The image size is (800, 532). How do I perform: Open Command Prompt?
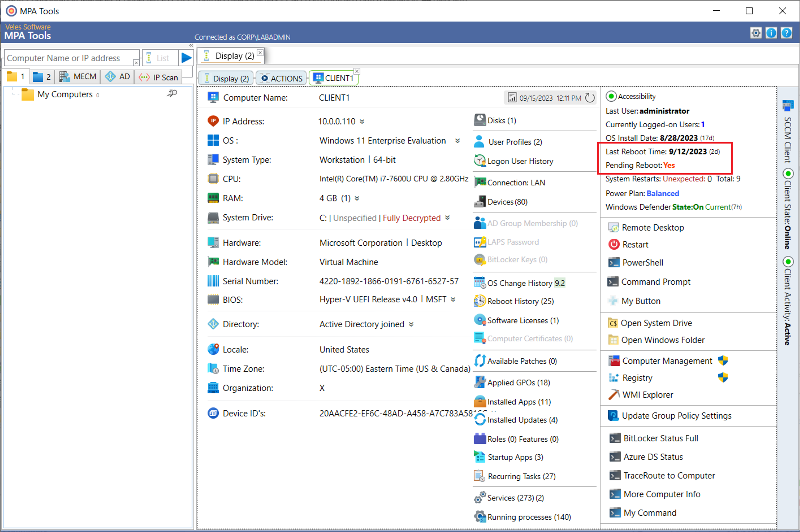pos(649,282)
